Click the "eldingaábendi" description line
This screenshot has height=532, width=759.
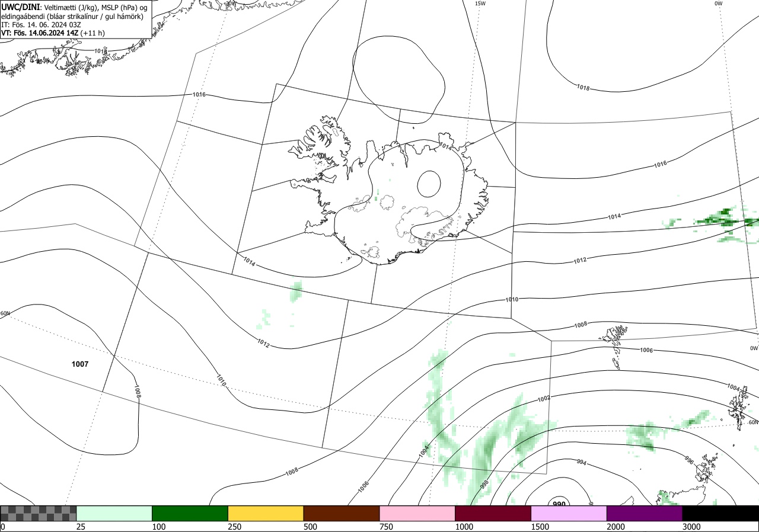tap(71, 16)
